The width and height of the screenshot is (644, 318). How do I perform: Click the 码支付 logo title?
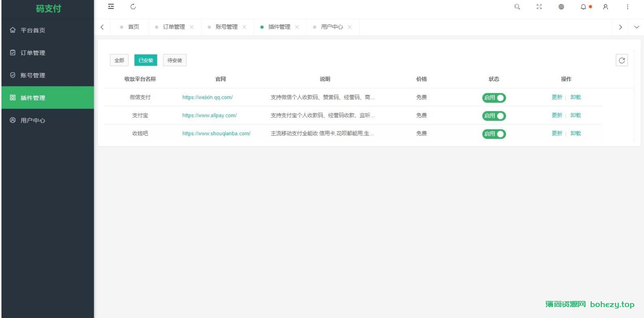click(49, 9)
